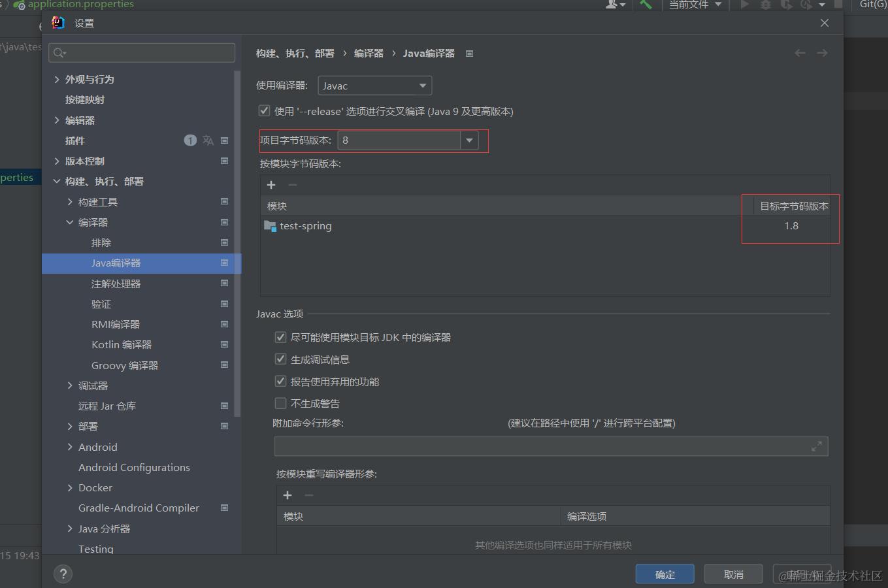This screenshot has height=588, width=888.
Task: Expand the Java 分析器 node
Action: click(x=70, y=529)
